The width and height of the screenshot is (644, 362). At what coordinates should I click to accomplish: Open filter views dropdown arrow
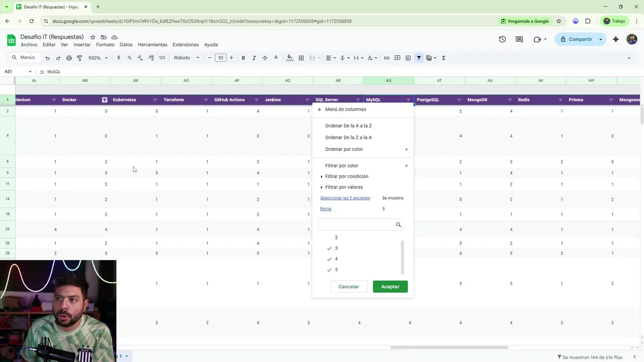[435, 58]
